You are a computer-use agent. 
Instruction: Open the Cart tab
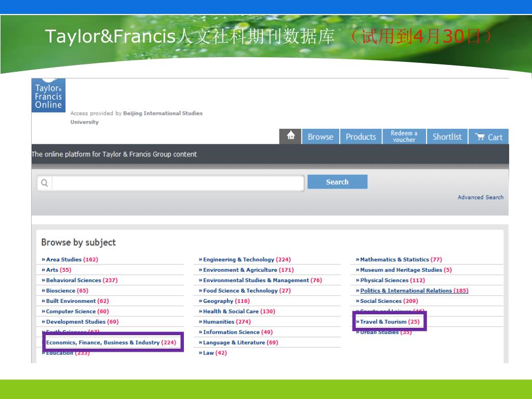click(488, 137)
